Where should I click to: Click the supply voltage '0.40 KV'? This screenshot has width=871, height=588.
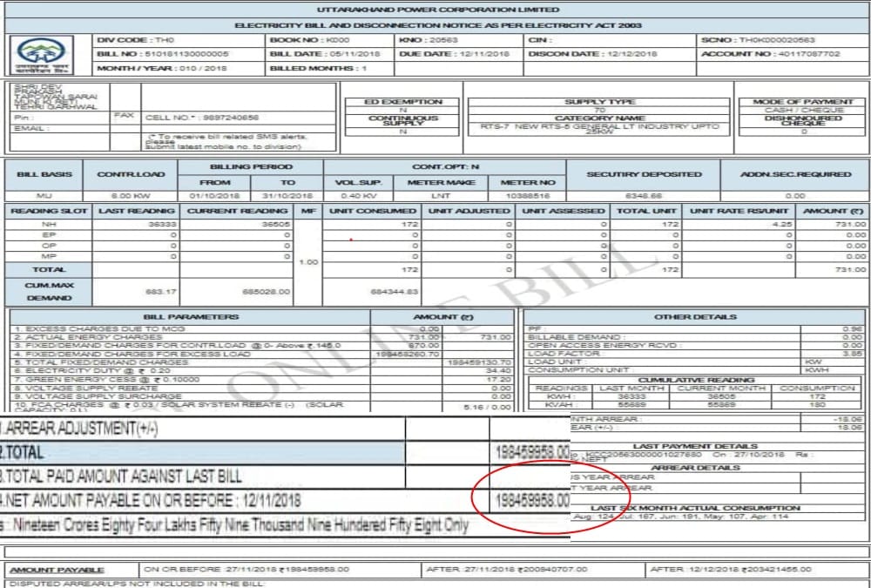pos(358,196)
